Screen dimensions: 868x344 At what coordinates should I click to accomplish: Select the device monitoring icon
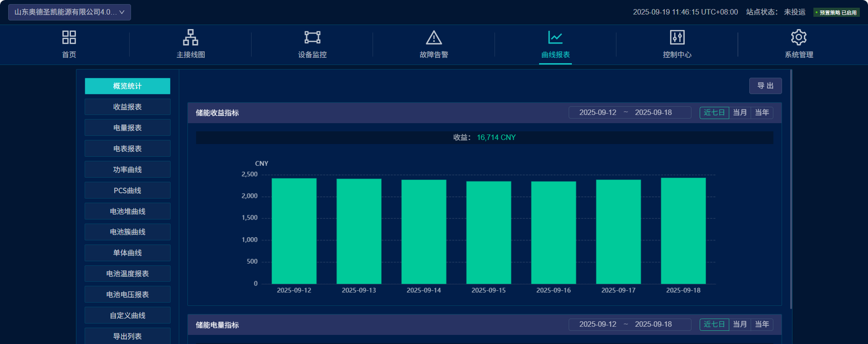pos(312,37)
